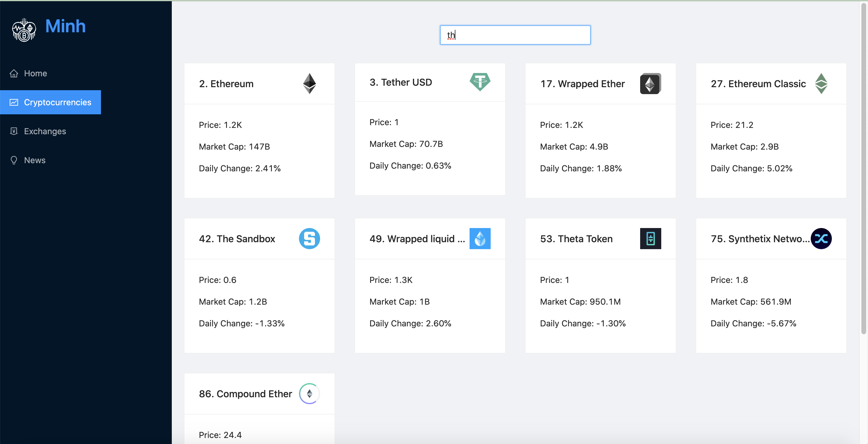Open the 86. Compound Ether card
Screen dimensions: 868x444
(x=245, y=394)
